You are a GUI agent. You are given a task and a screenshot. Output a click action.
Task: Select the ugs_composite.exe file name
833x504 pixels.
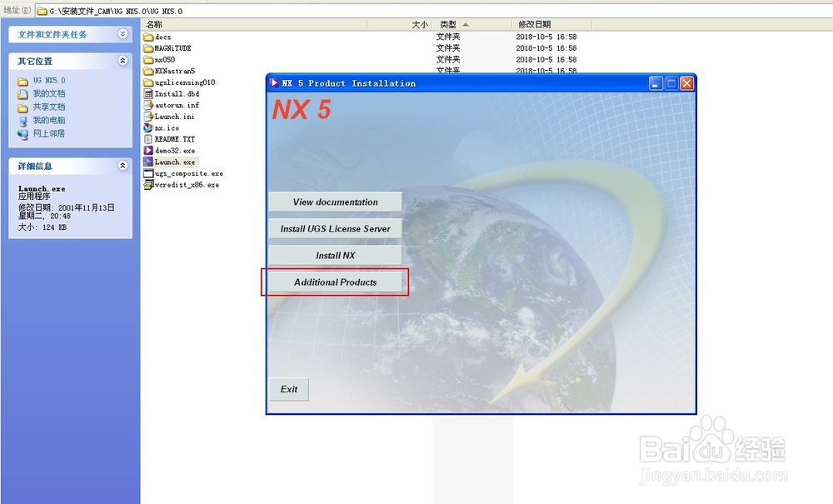(x=189, y=173)
